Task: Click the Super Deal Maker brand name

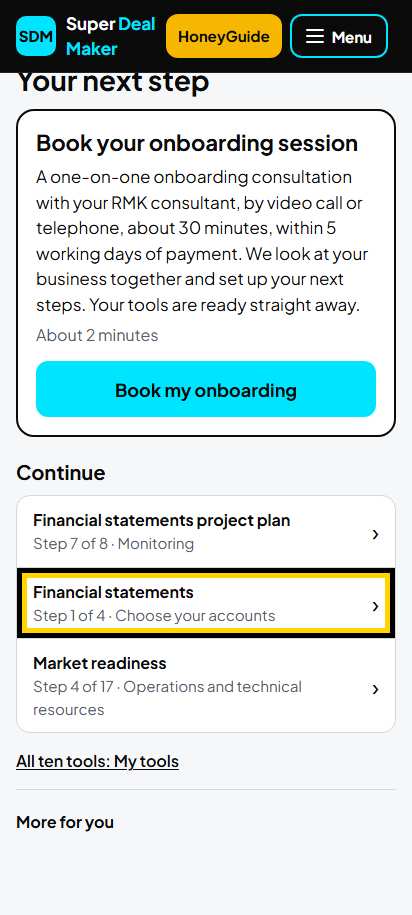Action: (x=111, y=36)
